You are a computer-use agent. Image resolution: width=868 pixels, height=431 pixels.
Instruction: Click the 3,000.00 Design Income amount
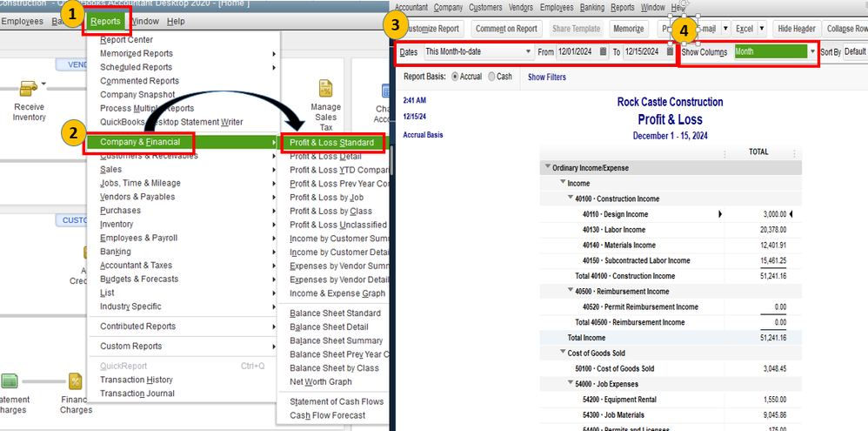tap(774, 214)
